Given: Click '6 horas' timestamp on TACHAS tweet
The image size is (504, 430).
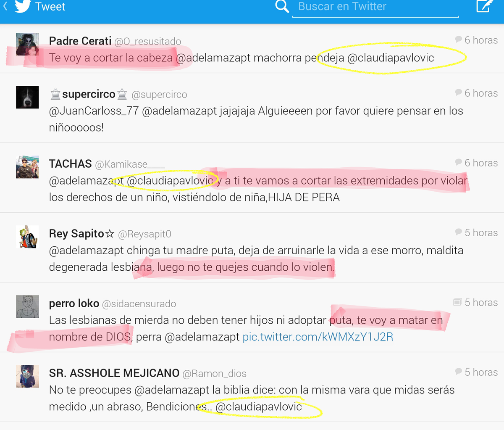Looking at the screenshot, I should point(481,163).
